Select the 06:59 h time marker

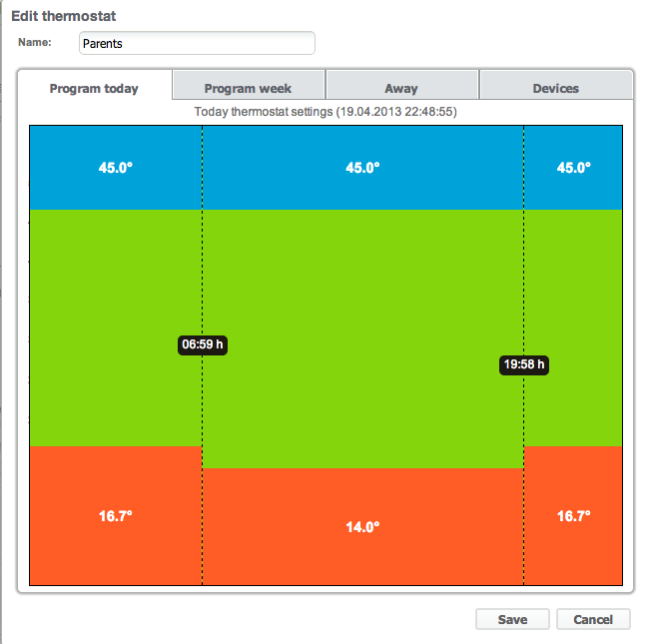[x=203, y=344]
